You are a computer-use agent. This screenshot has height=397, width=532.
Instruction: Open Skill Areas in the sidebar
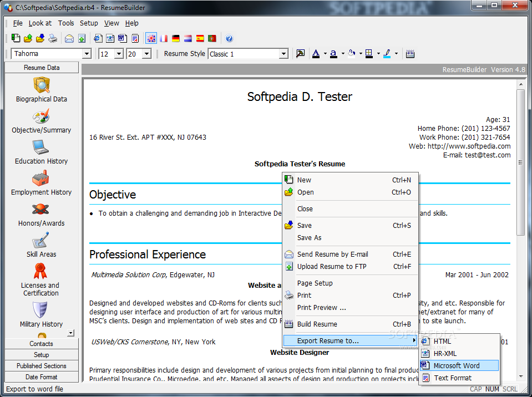point(42,245)
